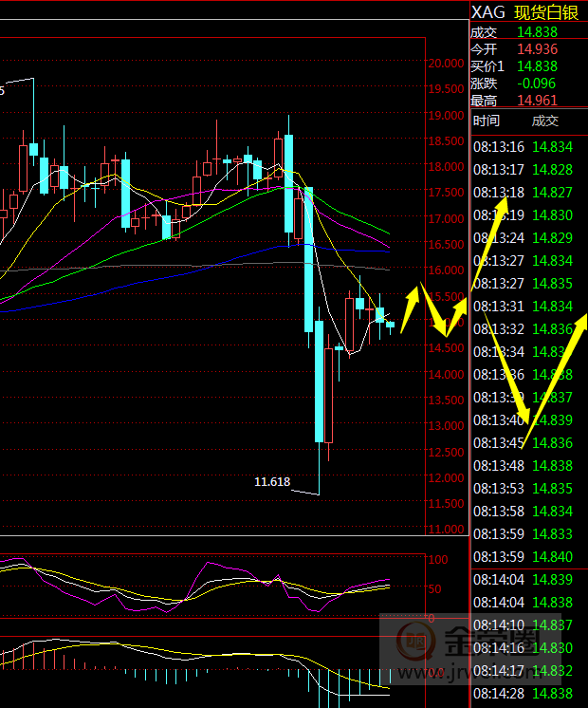
Task: Click the 买价1 value 14.838
Action: (x=537, y=66)
